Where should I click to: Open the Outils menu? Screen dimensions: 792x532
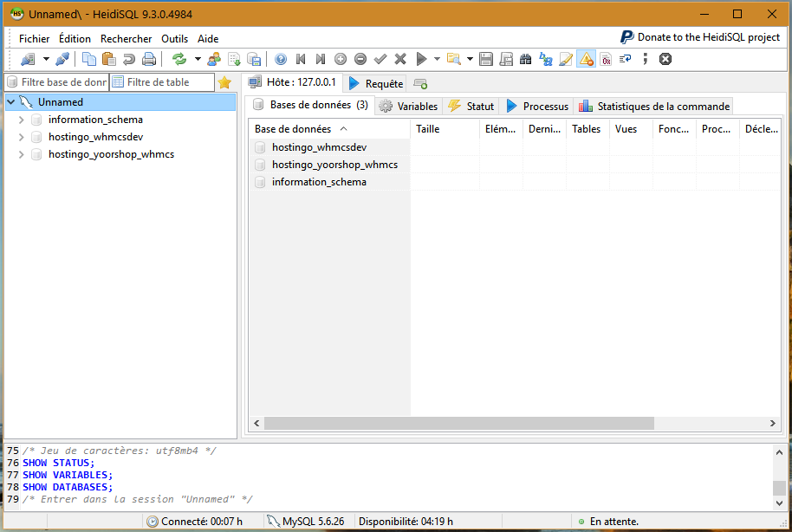175,39
